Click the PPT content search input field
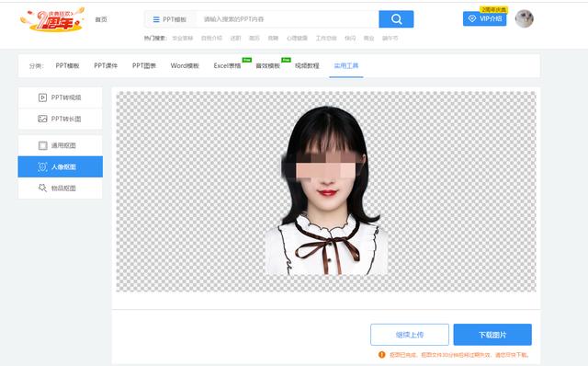Viewport: 588px width, 366px height. pos(288,19)
